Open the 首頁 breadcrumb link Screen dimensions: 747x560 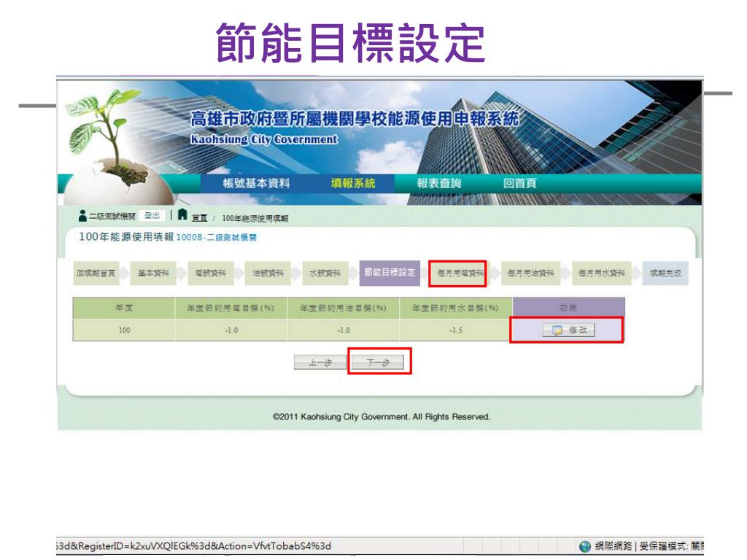(199, 218)
